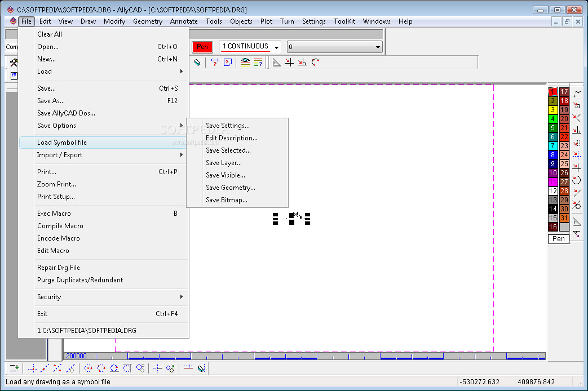Choose Purge Duplicates/Redundant
This screenshot has height=391, width=588.
pyautogui.click(x=104, y=280)
